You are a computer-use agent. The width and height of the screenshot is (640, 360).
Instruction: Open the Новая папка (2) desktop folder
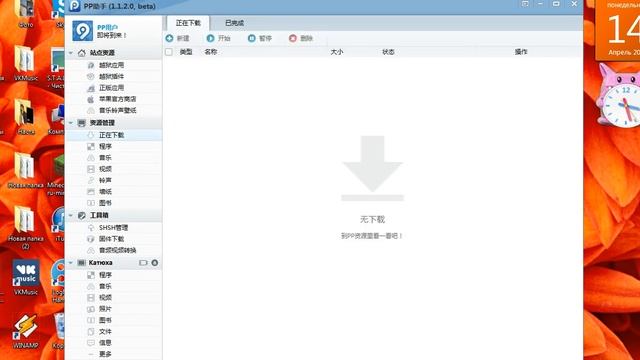click(25, 227)
